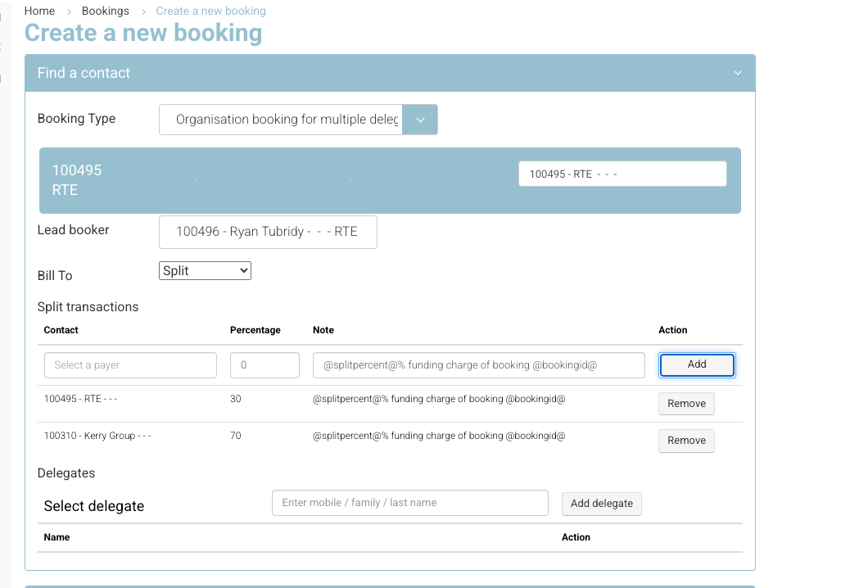Go to Home breadcrumb

tap(39, 11)
